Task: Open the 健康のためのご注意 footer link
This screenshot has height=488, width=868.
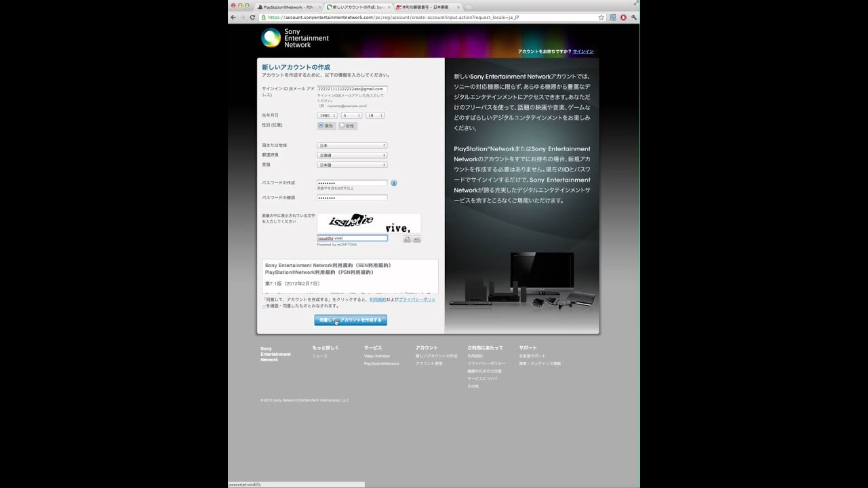Action: pos(484,371)
